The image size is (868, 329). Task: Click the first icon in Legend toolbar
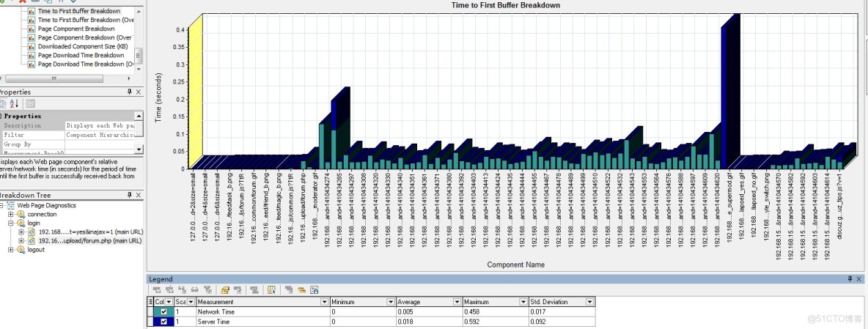pyautogui.click(x=157, y=289)
